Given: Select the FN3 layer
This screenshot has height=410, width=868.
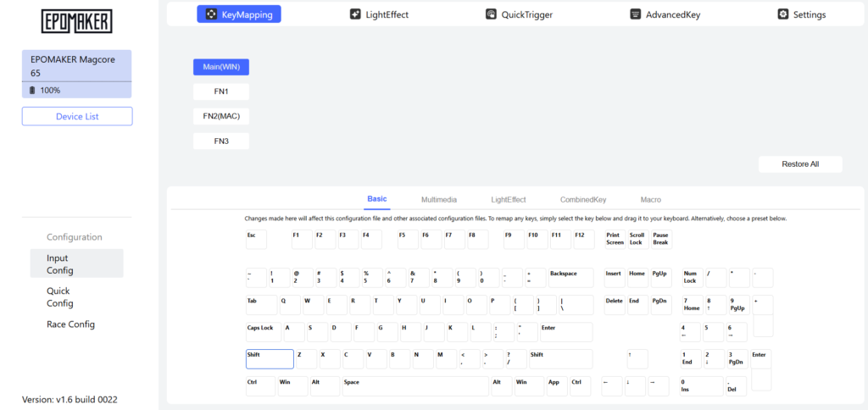Looking at the screenshot, I should click(220, 141).
